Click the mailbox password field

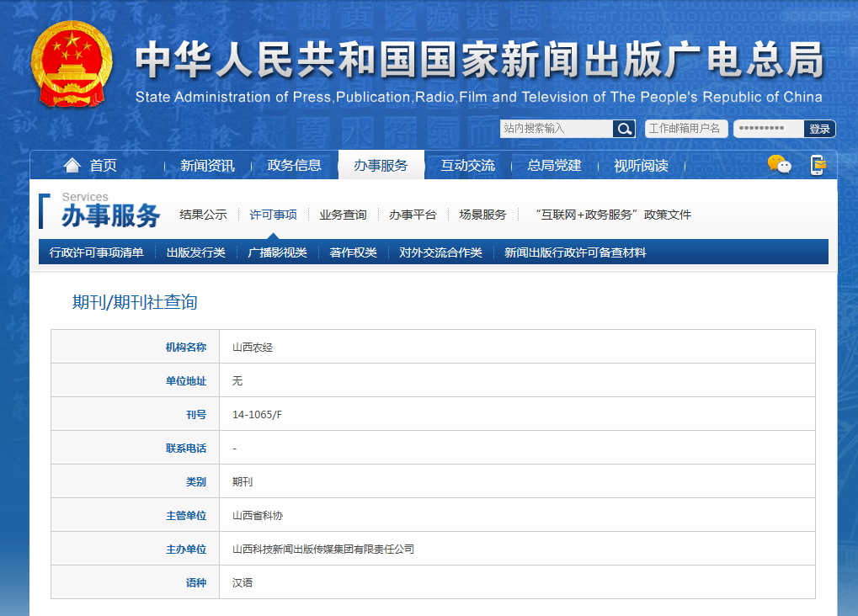tap(769, 129)
